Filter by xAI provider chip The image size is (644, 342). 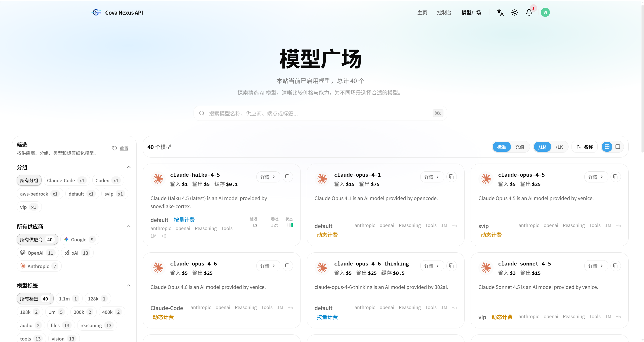[x=77, y=253]
